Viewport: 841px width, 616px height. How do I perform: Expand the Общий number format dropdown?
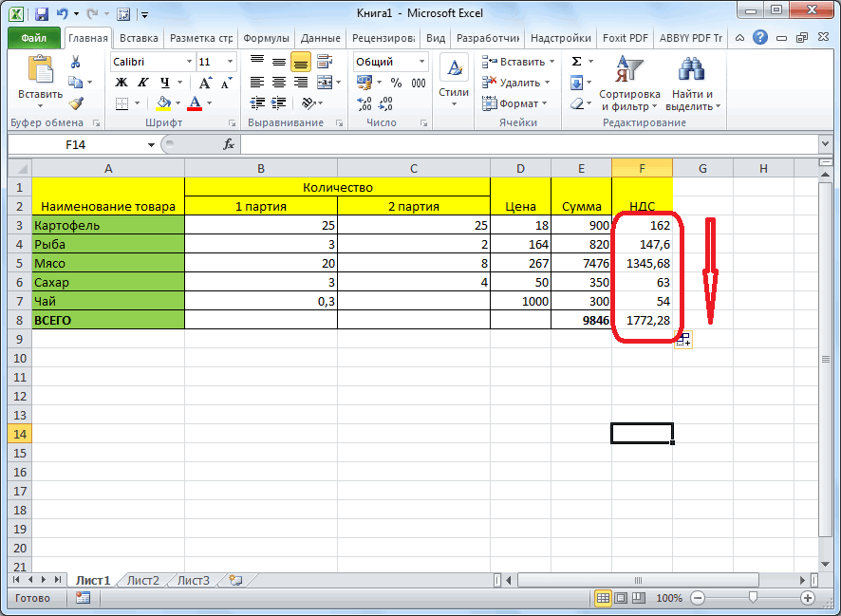point(420,62)
